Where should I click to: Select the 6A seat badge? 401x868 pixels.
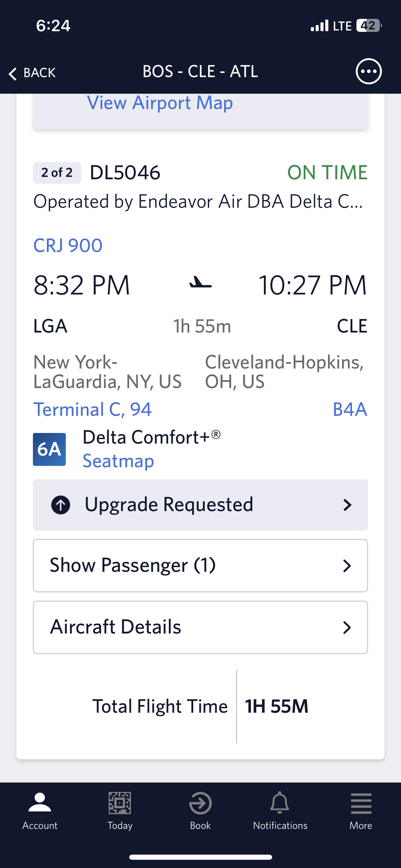coord(49,449)
